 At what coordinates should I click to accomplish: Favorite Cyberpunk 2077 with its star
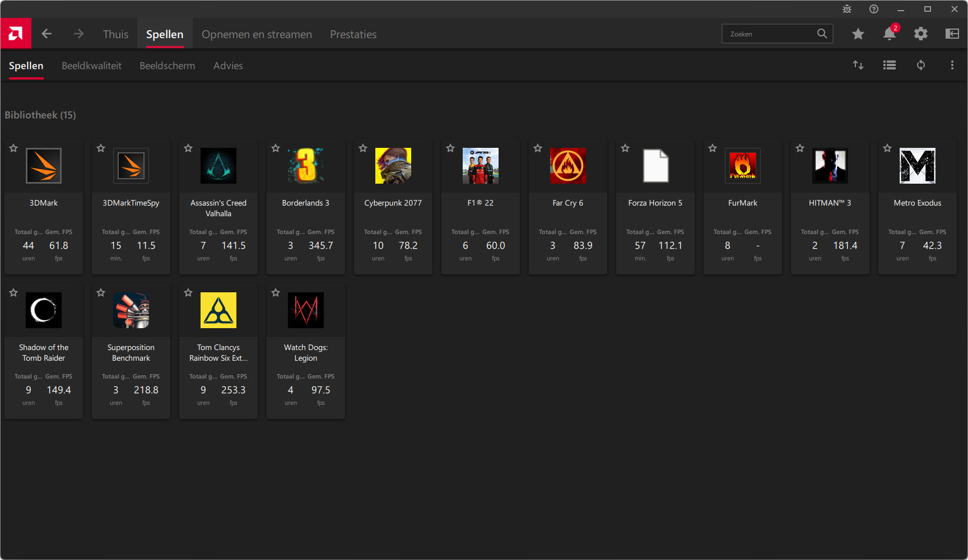point(363,148)
